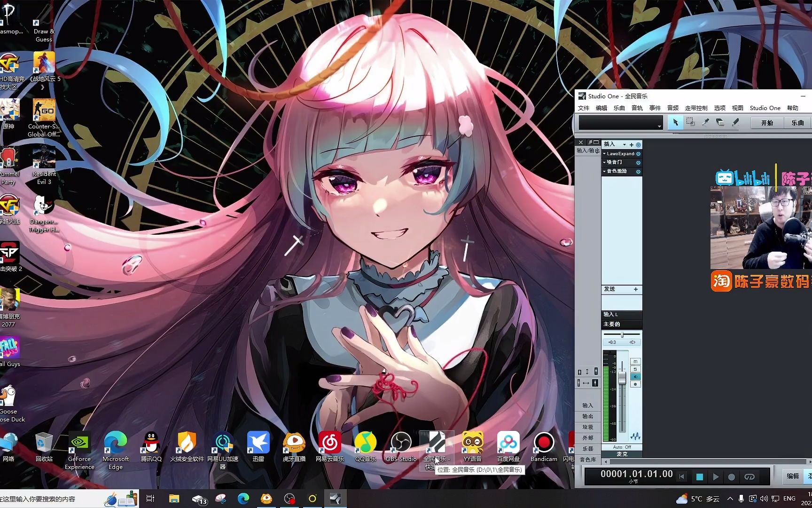Bypass LawoExpand insert power button
812x508 pixels.
pyautogui.click(x=638, y=154)
